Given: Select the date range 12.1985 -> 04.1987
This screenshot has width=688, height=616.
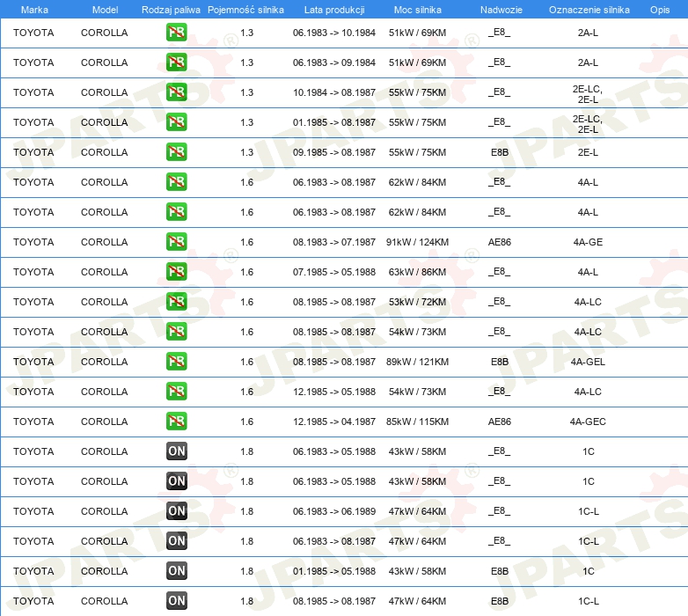Looking at the screenshot, I should [x=334, y=422].
